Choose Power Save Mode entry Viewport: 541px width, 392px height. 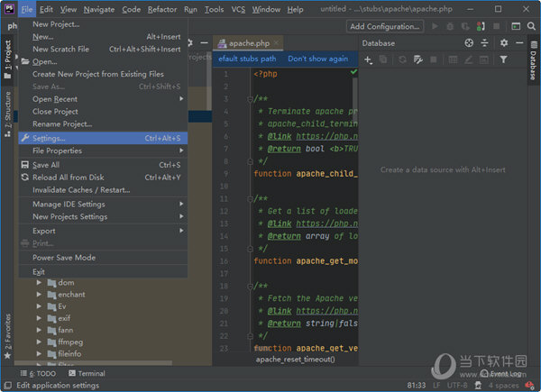103,258
